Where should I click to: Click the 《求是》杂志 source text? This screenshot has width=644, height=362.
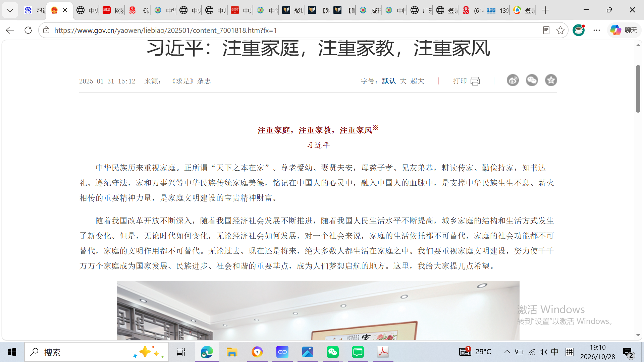point(191,81)
